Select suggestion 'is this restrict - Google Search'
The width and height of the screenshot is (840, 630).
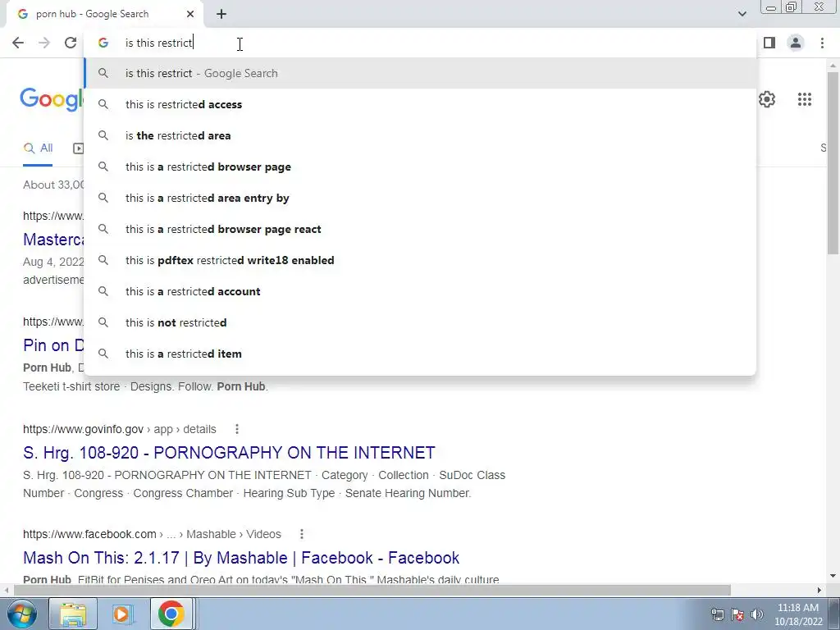pyautogui.click(x=420, y=73)
